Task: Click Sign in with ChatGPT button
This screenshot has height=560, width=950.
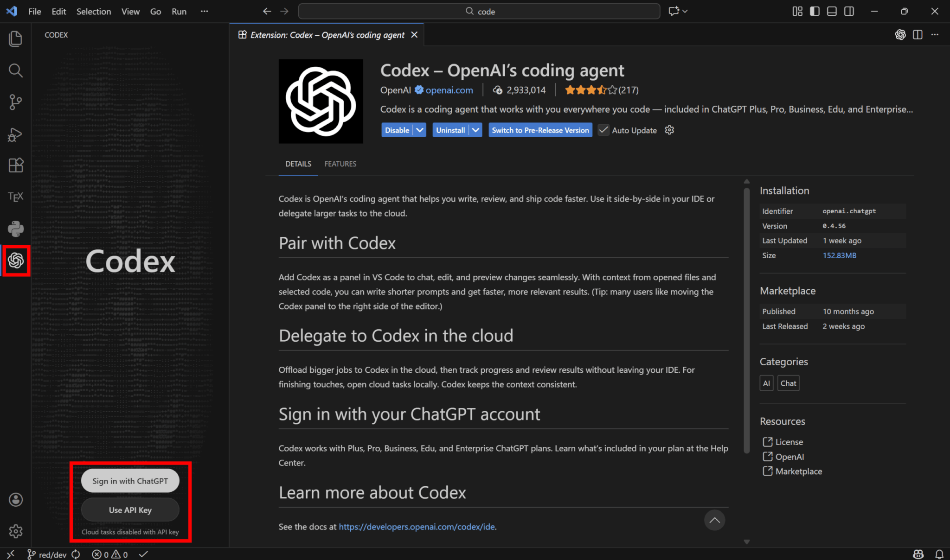Action: [130, 481]
